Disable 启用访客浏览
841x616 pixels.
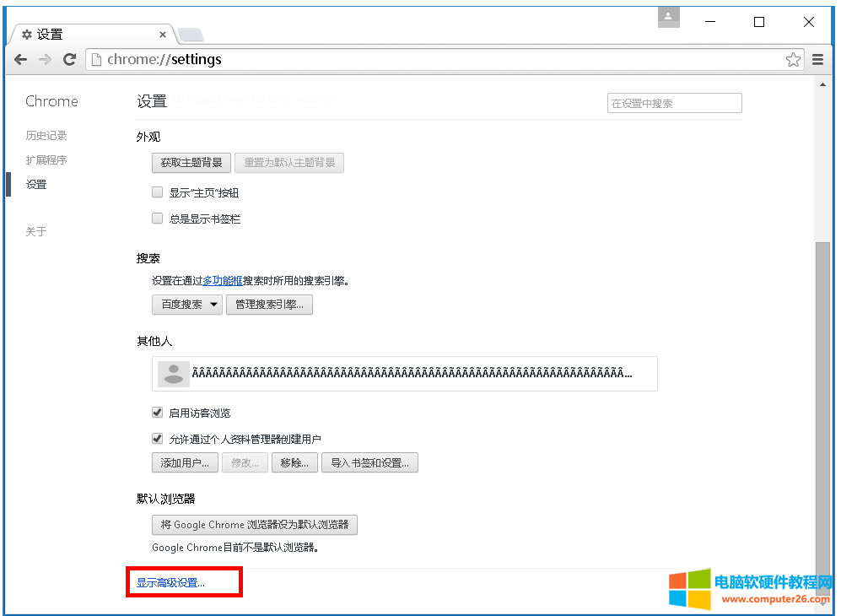(x=157, y=412)
